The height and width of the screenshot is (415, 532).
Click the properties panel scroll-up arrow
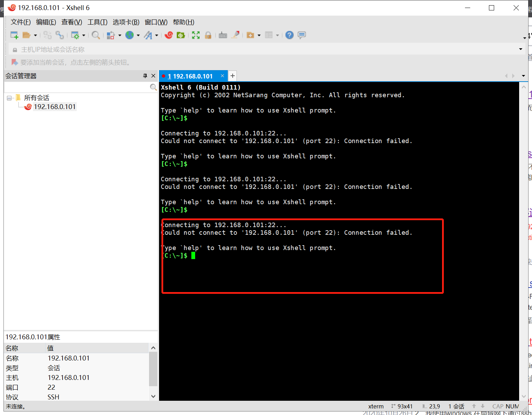click(x=153, y=348)
